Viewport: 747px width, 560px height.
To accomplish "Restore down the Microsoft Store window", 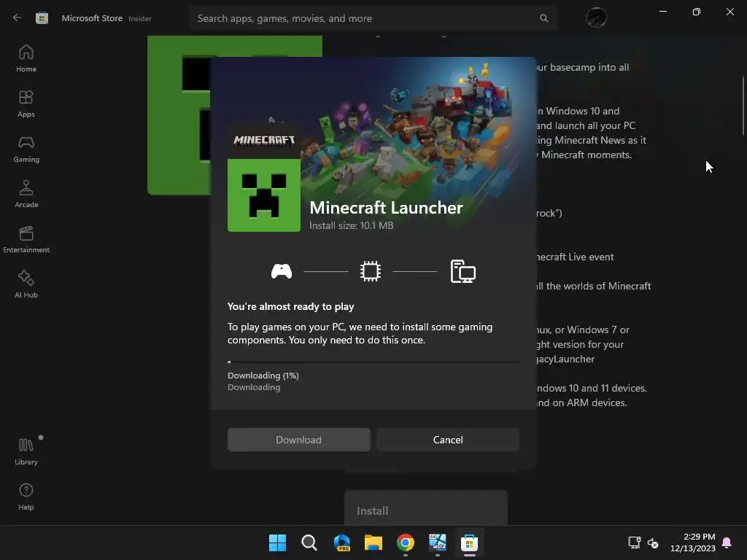I will tap(696, 12).
